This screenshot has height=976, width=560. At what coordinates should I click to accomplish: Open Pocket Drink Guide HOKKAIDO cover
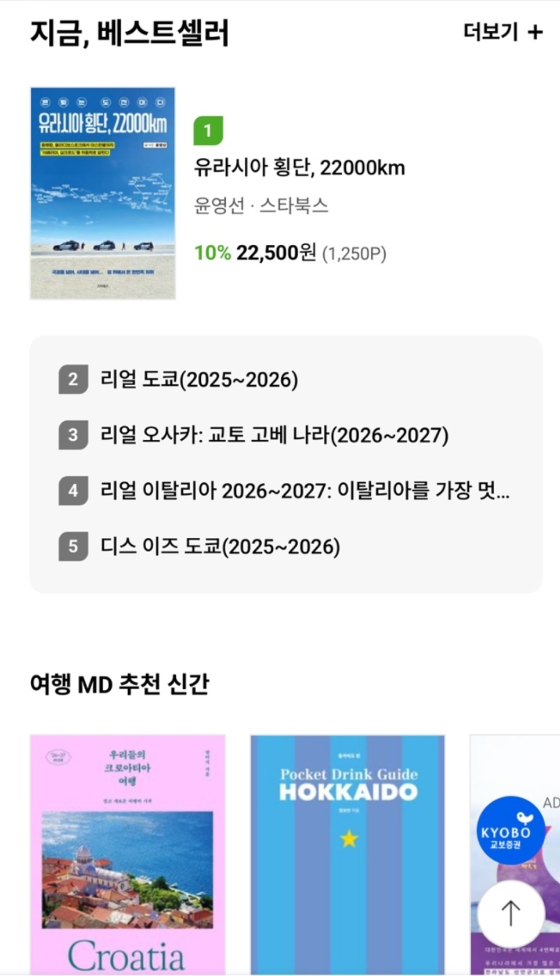pos(348,853)
